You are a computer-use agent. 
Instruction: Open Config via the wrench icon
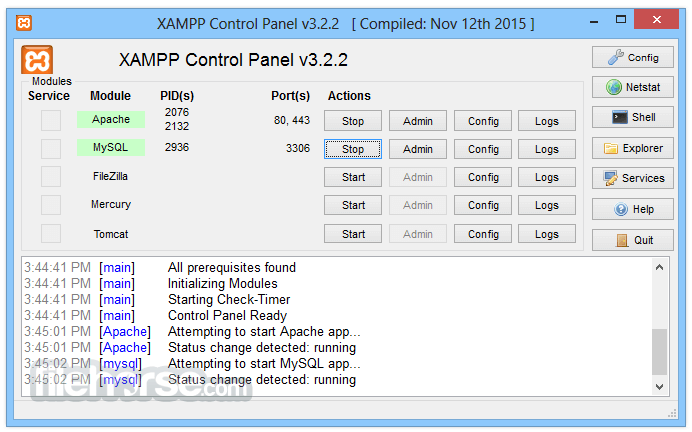(x=615, y=57)
